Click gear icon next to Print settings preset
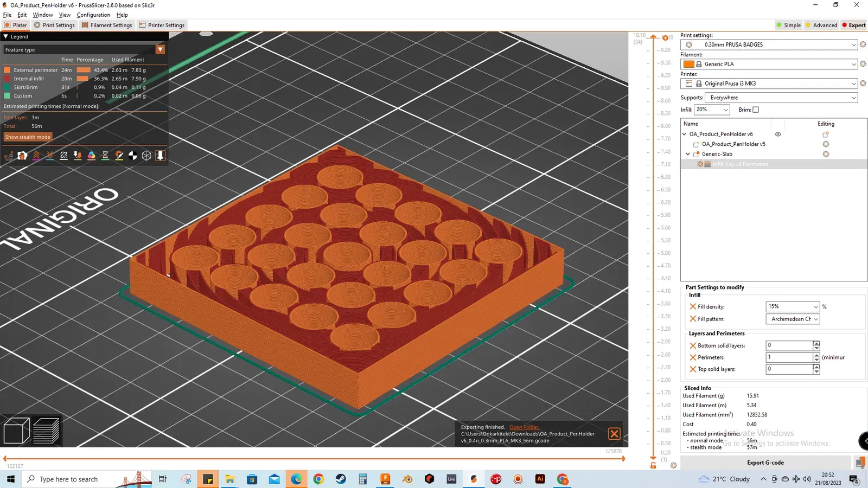The image size is (868, 488). 863,44
